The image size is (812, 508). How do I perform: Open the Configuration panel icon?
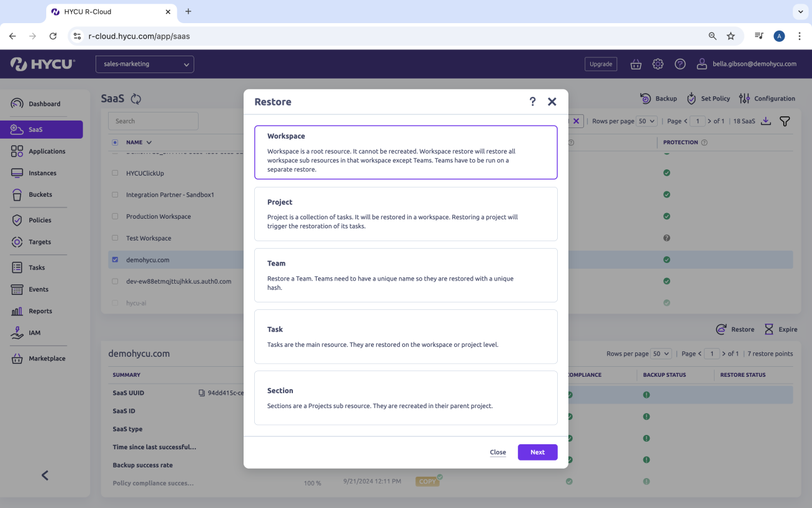pos(744,98)
